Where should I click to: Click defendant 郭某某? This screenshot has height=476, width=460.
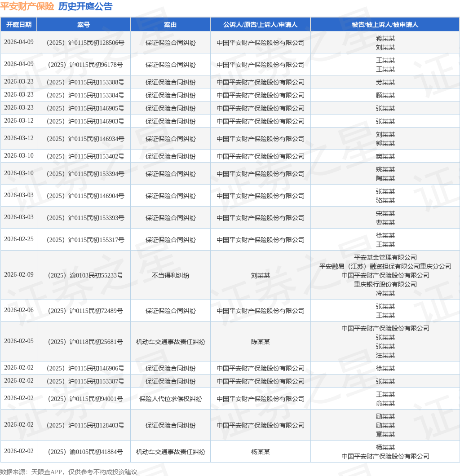coord(385,143)
